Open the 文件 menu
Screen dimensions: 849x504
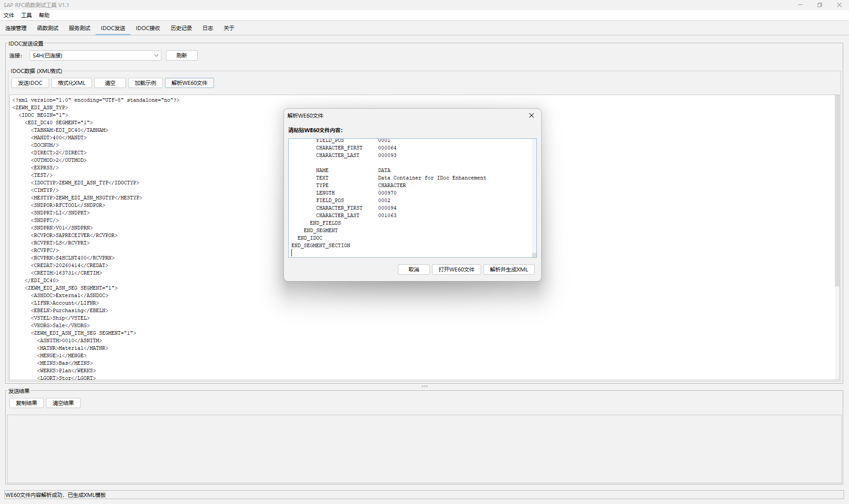9,15
